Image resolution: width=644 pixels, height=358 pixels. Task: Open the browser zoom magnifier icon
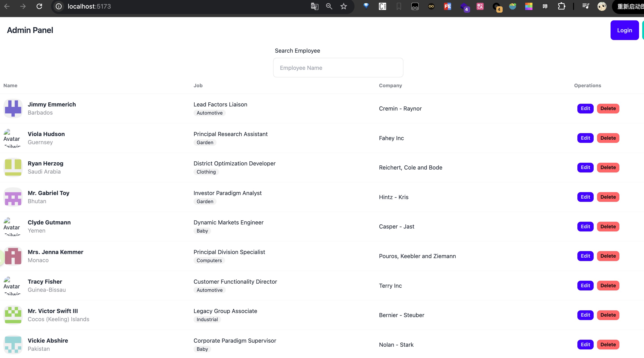point(329,6)
